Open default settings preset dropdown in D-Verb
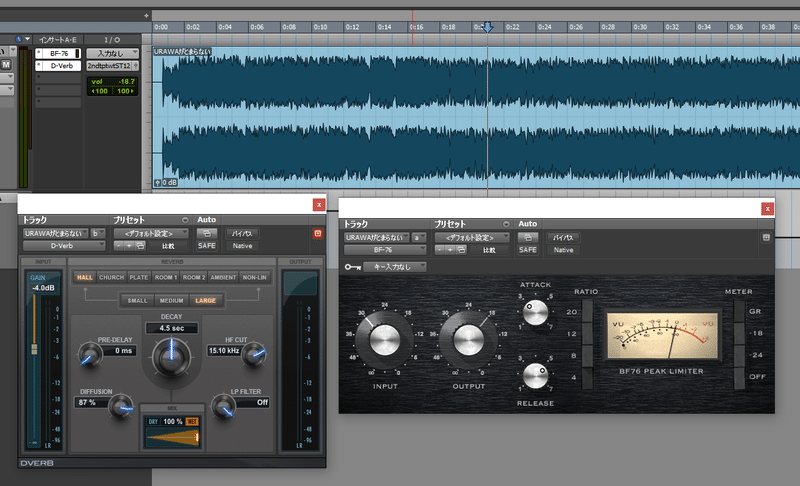Screen dimensions: 800x486 pos(151,234)
